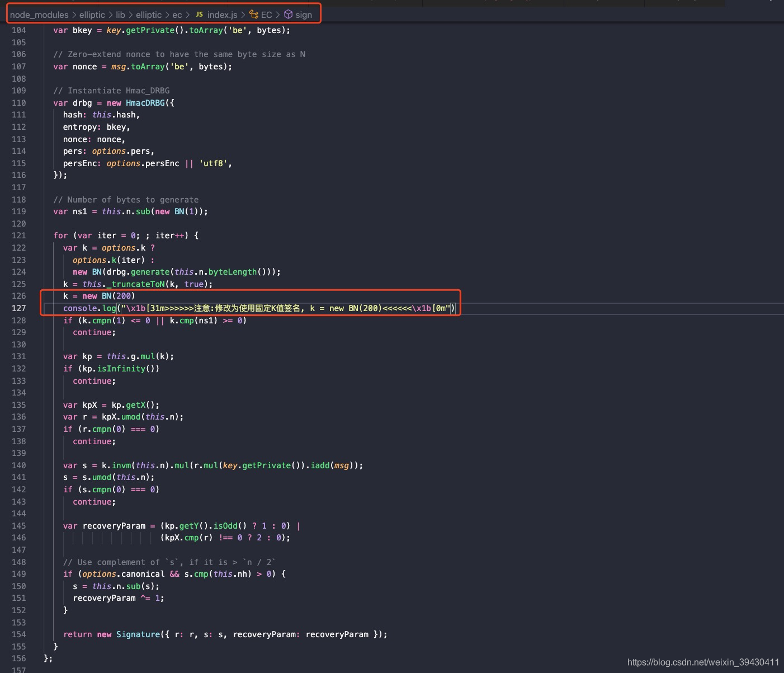Click 'recoveryParam ^= 1;' statement
This screenshot has width=784, height=673.
[119, 598]
